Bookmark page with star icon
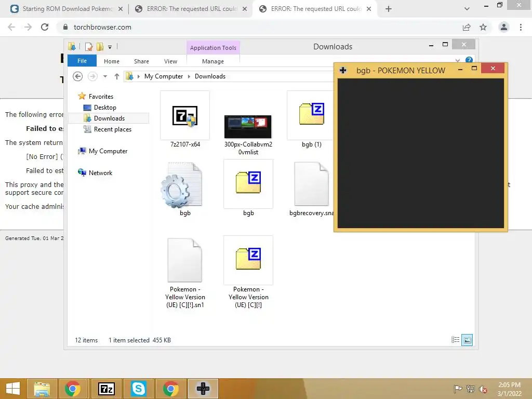 483,27
